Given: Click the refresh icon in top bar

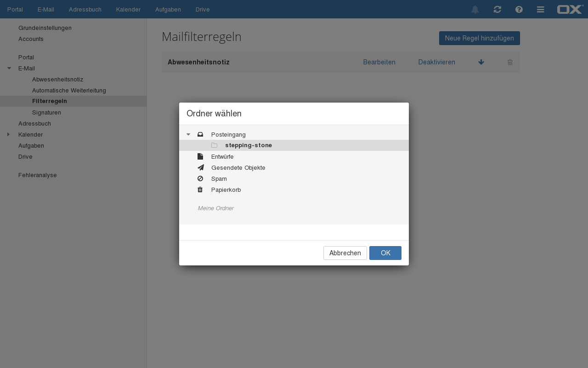Looking at the screenshot, I should [497, 10].
